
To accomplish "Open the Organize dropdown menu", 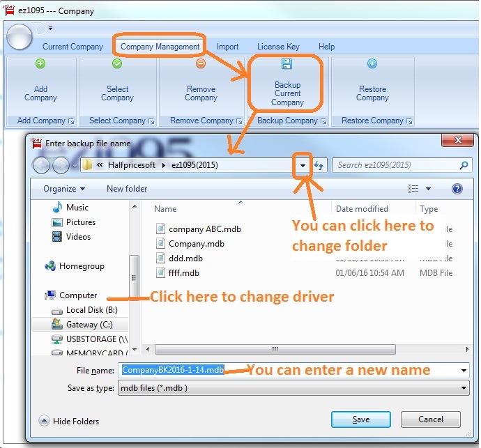I will coord(64,189).
